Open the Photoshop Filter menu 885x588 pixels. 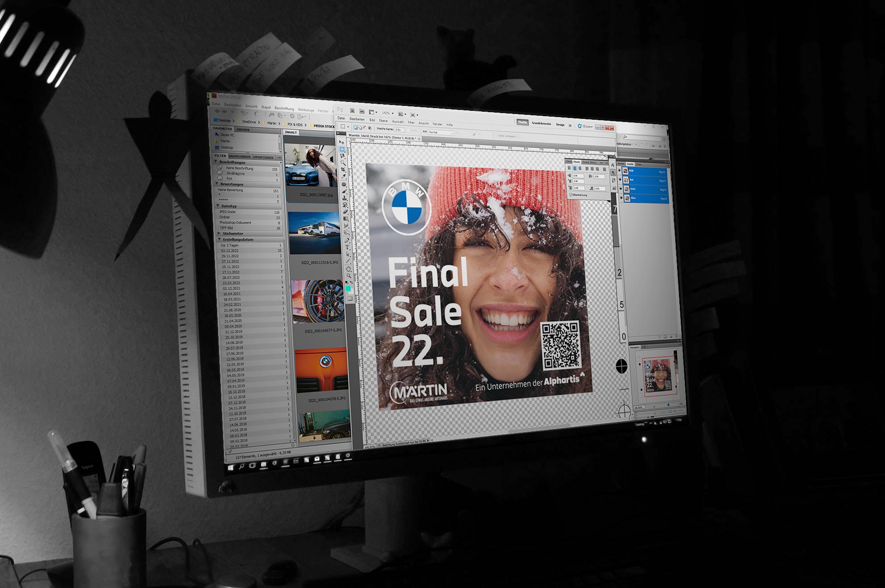(411, 122)
